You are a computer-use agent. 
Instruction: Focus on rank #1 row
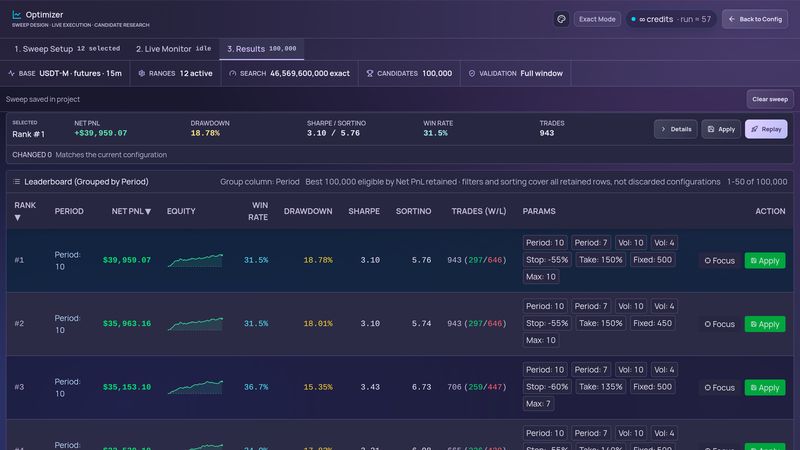point(719,261)
